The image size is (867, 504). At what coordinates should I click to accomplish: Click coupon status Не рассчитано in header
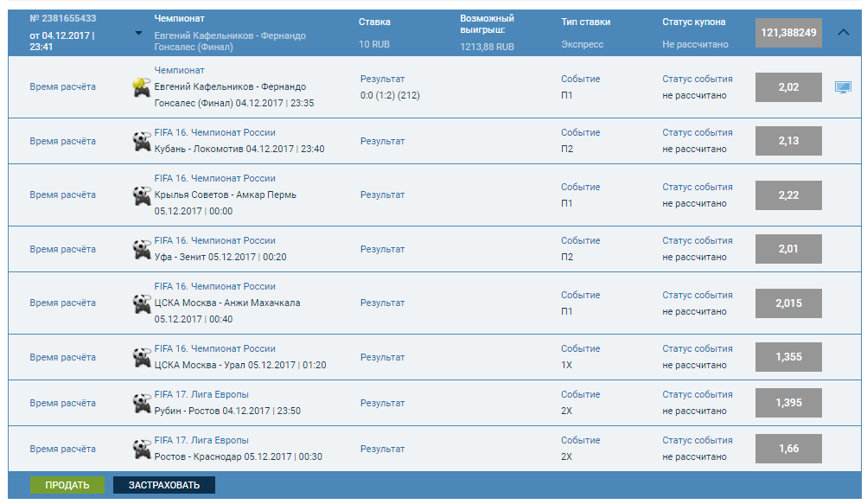tap(695, 44)
